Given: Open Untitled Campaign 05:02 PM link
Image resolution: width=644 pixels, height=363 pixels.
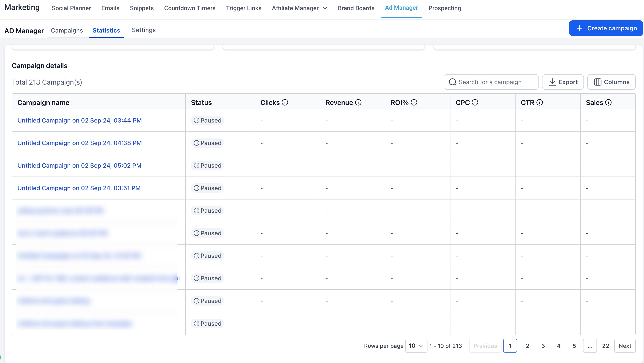Looking at the screenshot, I should click(79, 165).
